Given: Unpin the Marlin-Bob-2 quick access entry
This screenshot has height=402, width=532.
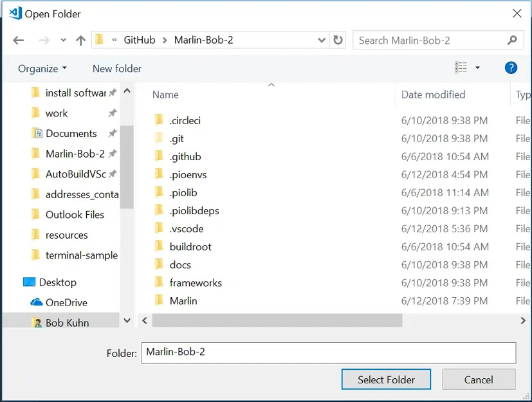Looking at the screenshot, I should click(x=113, y=154).
